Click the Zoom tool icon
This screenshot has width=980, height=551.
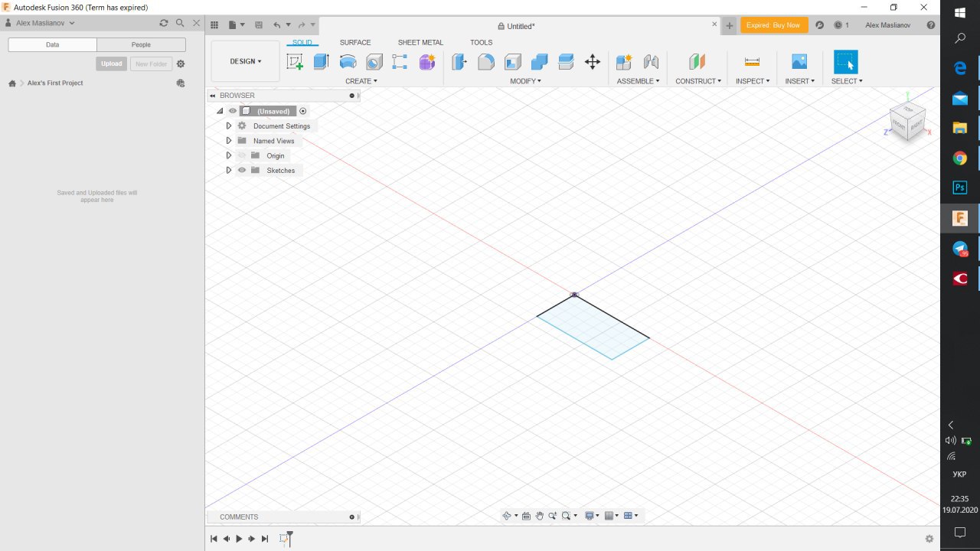[553, 516]
